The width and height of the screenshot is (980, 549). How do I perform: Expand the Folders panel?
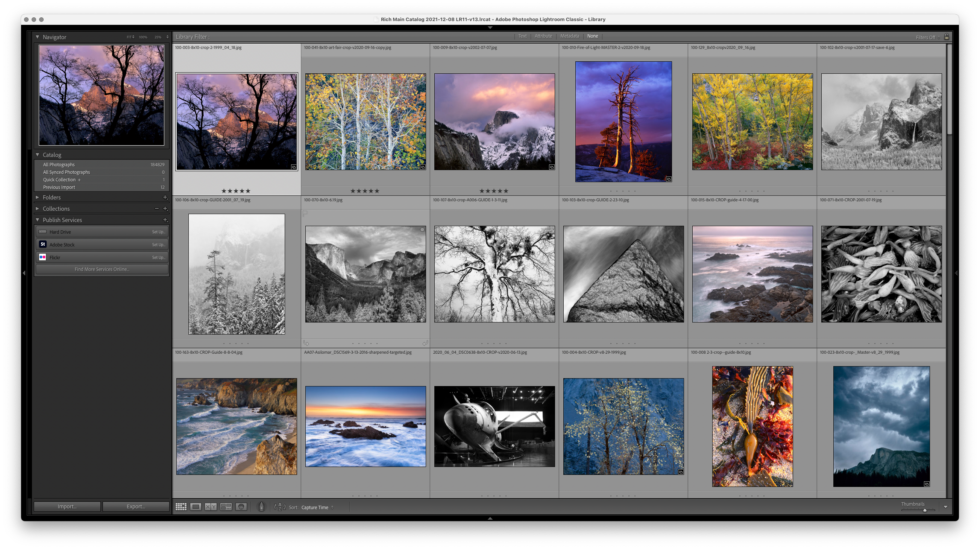pos(37,197)
